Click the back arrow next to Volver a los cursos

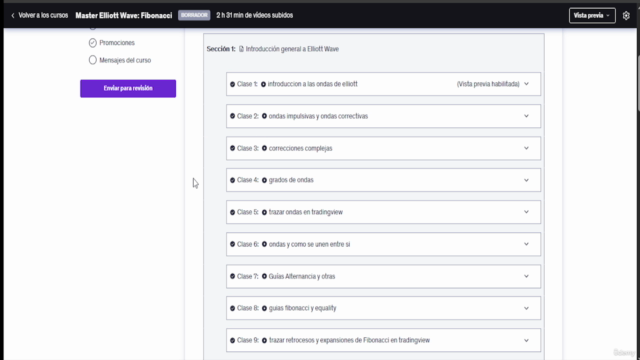(13, 16)
